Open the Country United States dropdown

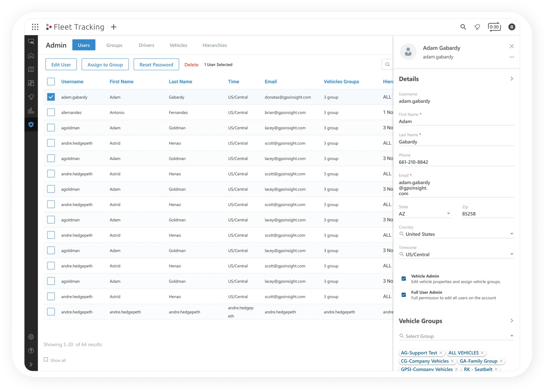coord(456,234)
